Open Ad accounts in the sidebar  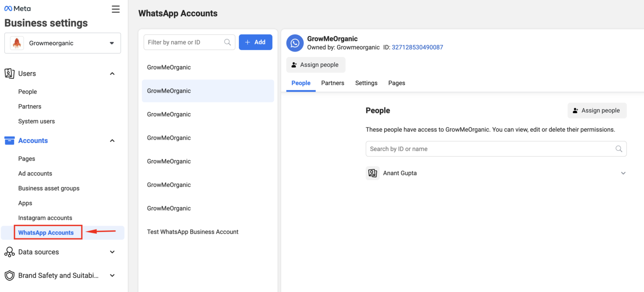(x=35, y=174)
